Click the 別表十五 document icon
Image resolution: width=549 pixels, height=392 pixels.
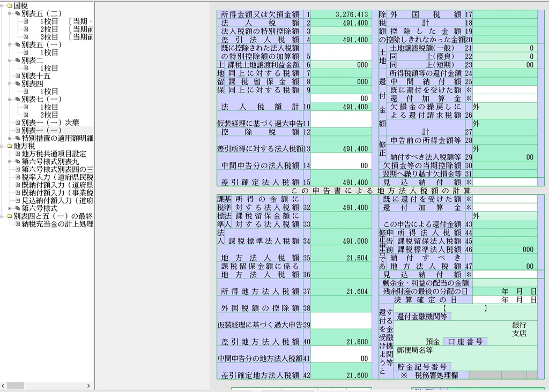pyautogui.click(x=17, y=76)
